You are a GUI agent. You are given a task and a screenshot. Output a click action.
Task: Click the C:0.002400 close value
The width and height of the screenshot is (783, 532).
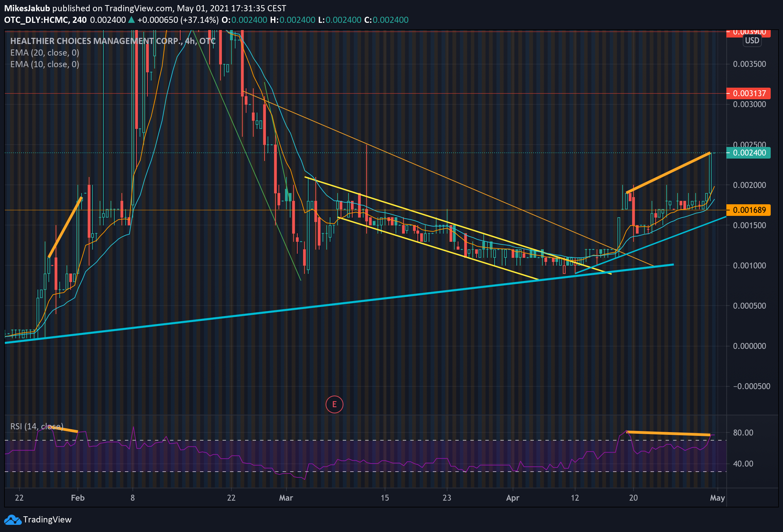[386, 20]
